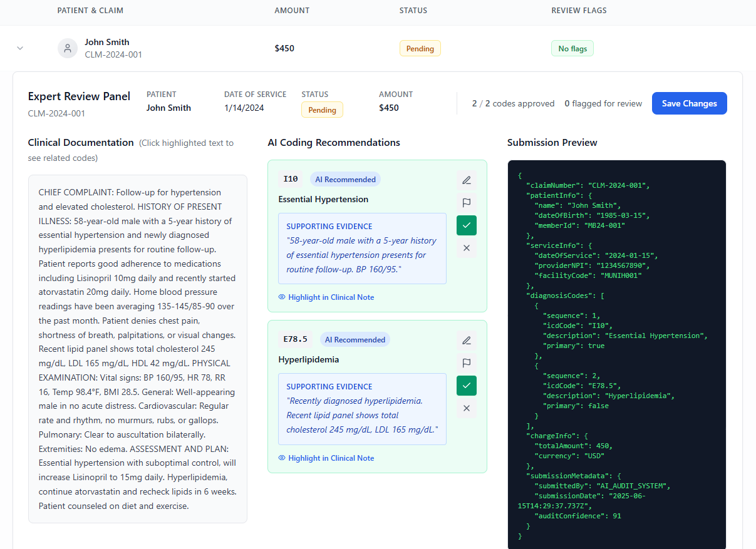Viewport: 756px width, 549px height.
Task: Click John Smith's patient avatar icon
Action: point(68,48)
